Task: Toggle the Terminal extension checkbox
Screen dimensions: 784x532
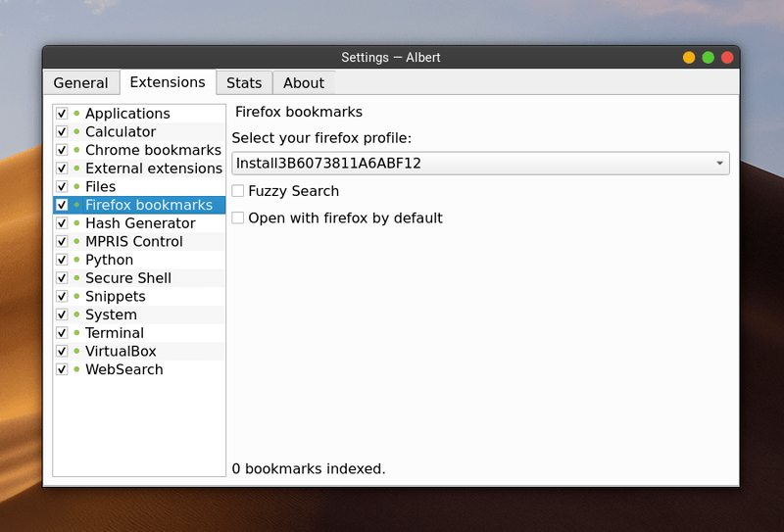Action: (x=62, y=333)
